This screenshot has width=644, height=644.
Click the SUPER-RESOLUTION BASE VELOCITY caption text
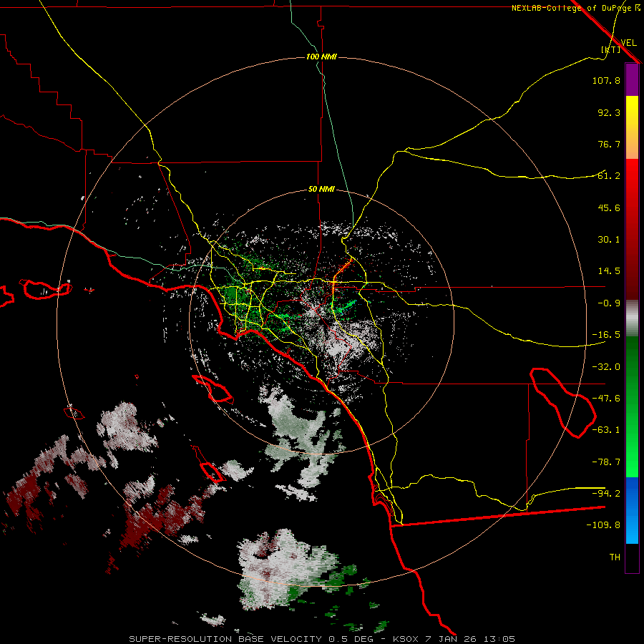(225, 639)
